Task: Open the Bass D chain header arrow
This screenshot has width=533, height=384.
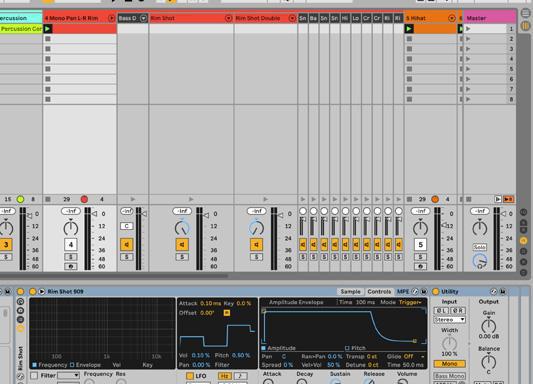Action: 143,18
